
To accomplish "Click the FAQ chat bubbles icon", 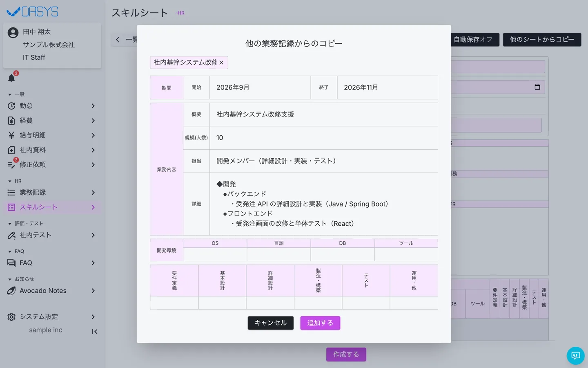I will pyautogui.click(x=11, y=263).
